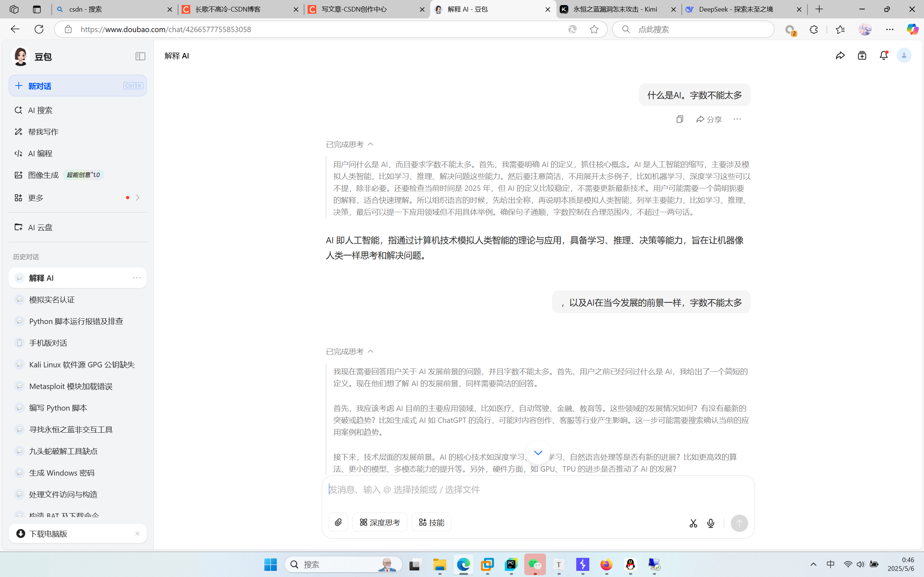Open the 模拟实名认证 history conversation

(52, 300)
